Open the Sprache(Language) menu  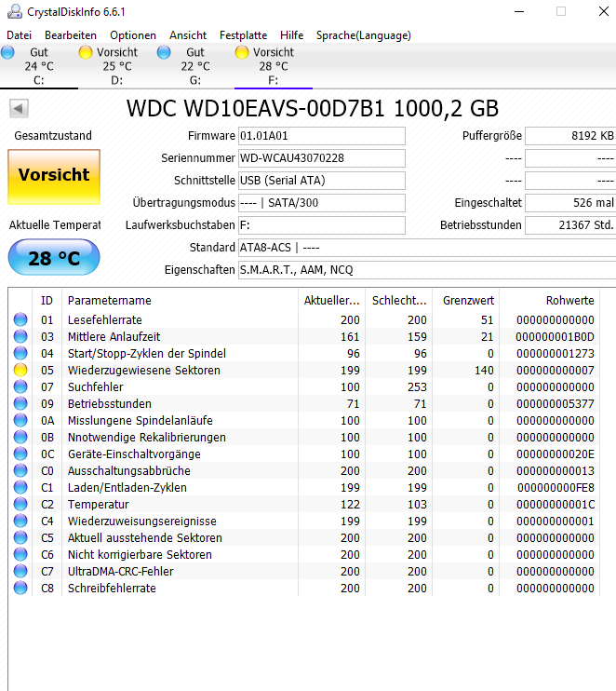pos(364,35)
